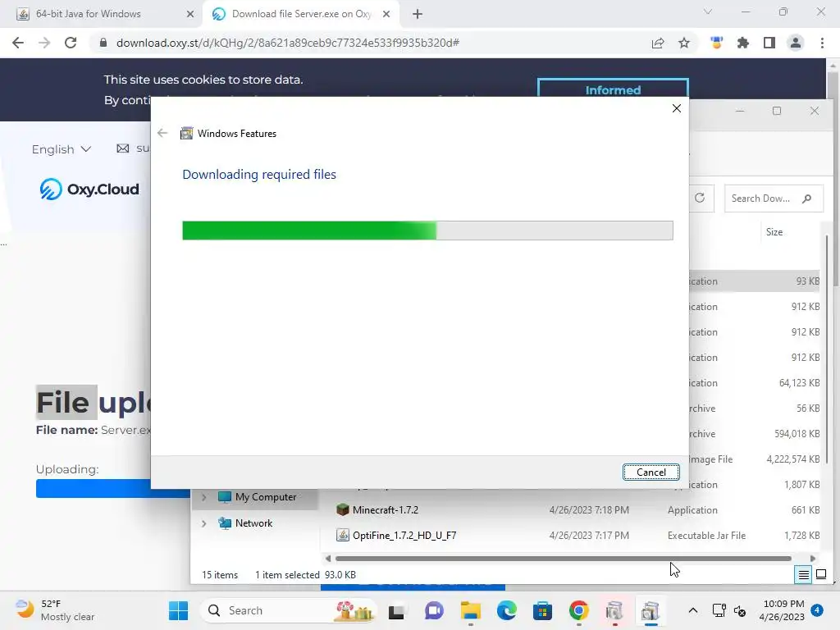Click the OptiFine jar file icon
The image size is (840, 630).
pos(342,535)
